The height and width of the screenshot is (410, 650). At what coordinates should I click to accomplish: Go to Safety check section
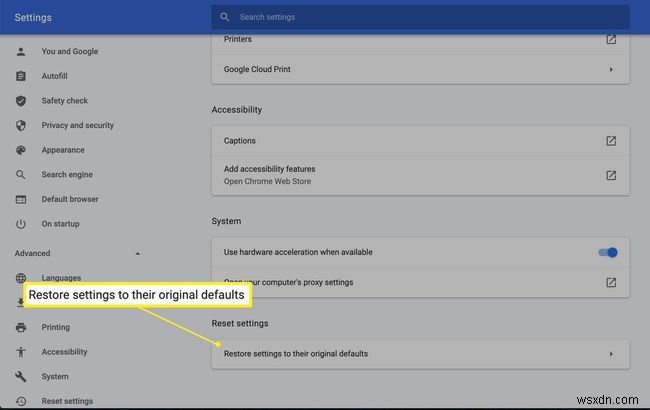tap(65, 101)
